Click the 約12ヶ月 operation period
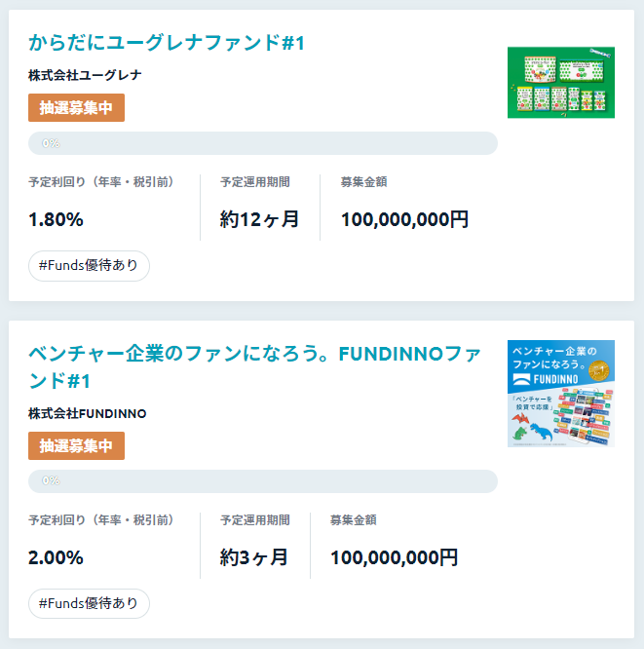The width and height of the screenshot is (644, 649). click(259, 219)
